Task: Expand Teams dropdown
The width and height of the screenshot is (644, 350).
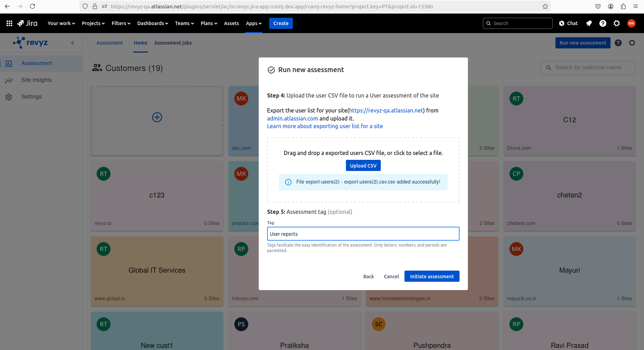Action: [x=184, y=23]
